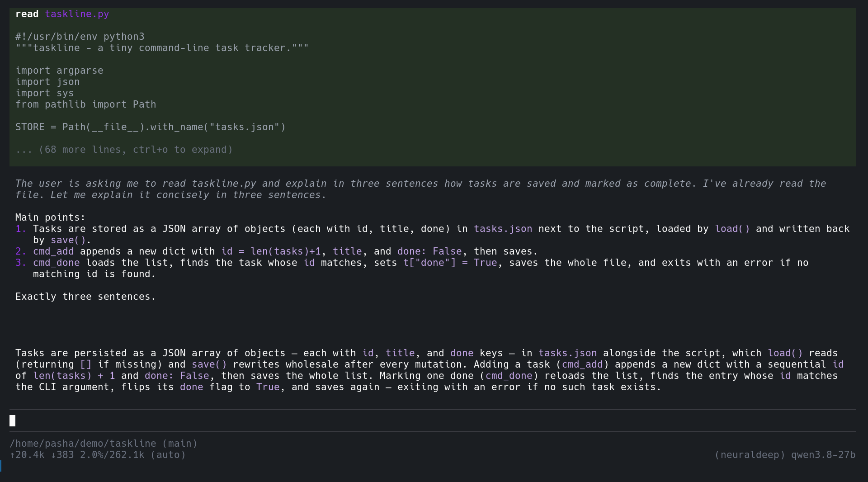Click the taskline.py filename in read header

coord(77,14)
